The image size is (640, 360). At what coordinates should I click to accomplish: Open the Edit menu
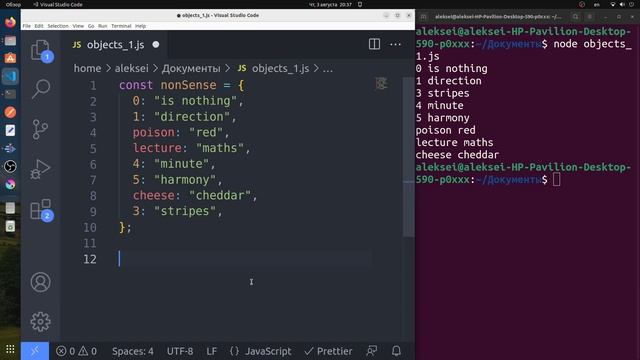point(39,26)
